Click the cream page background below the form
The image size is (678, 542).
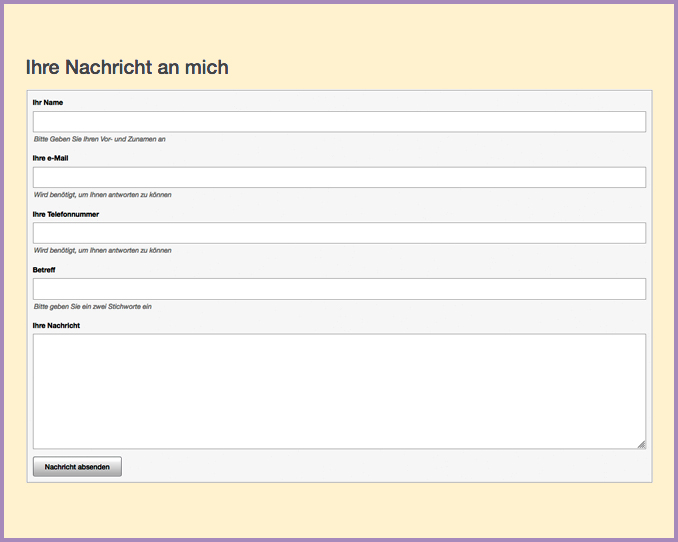[x=339, y=510]
